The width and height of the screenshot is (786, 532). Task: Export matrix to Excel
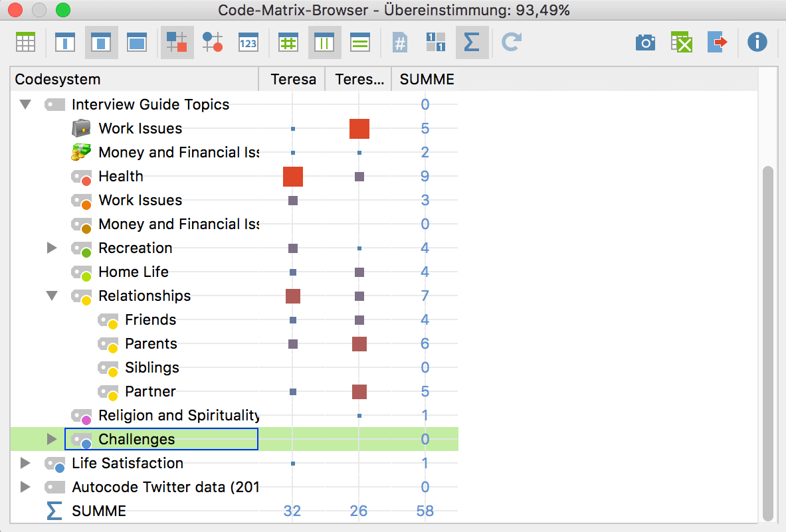tap(682, 43)
